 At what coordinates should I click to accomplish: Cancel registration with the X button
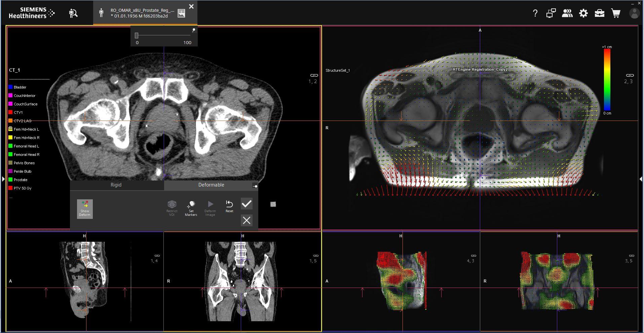247,220
